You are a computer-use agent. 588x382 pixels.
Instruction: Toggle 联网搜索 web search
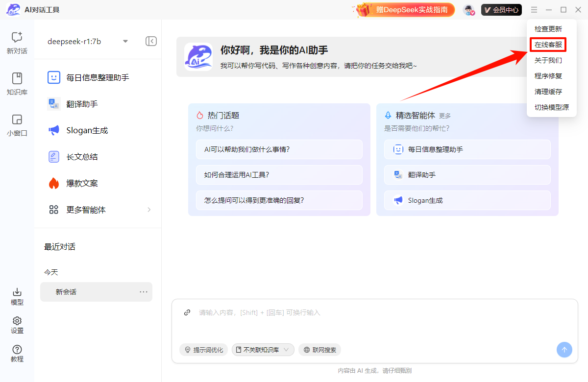[319, 350]
